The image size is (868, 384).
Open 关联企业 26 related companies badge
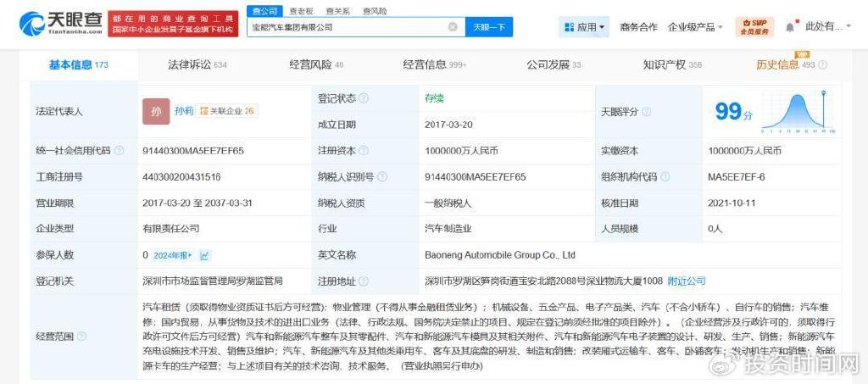pyautogui.click(x=226, y=111)
